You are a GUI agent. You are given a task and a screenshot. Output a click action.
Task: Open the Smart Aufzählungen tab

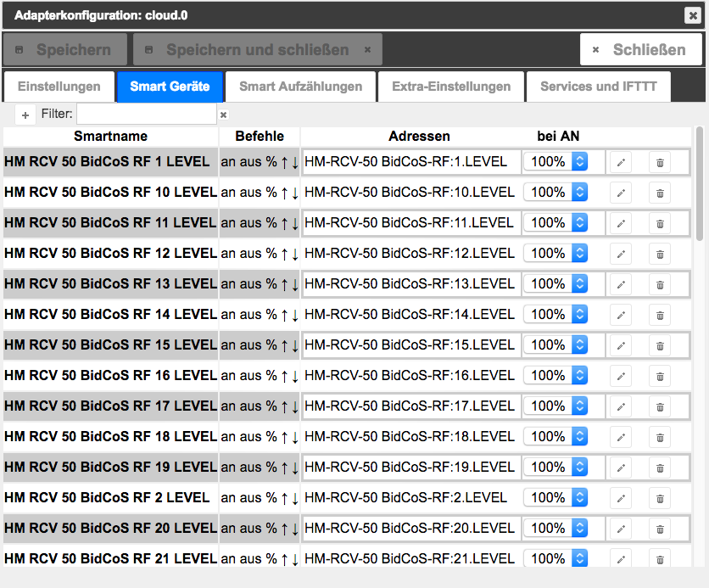pos(301,87)
